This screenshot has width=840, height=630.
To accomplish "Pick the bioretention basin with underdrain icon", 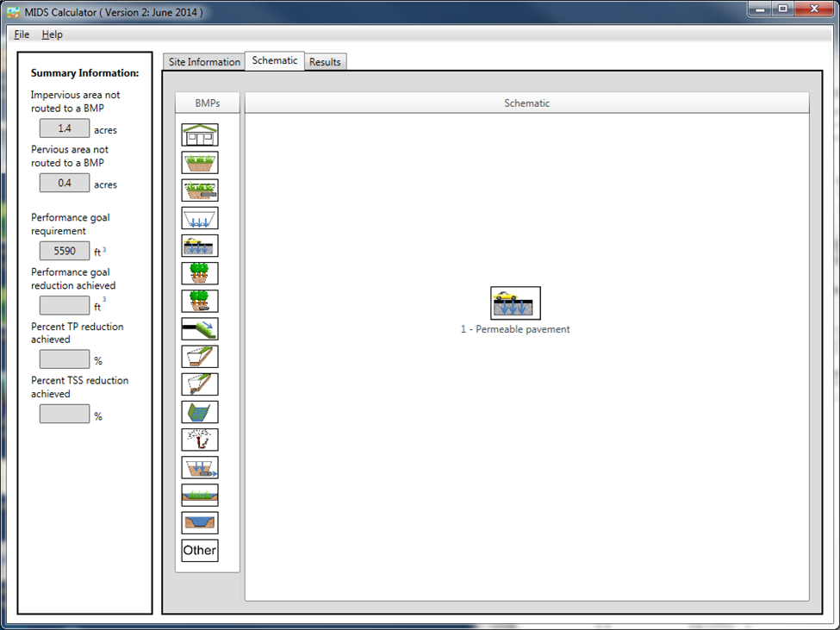I will [x=200, y=190].
